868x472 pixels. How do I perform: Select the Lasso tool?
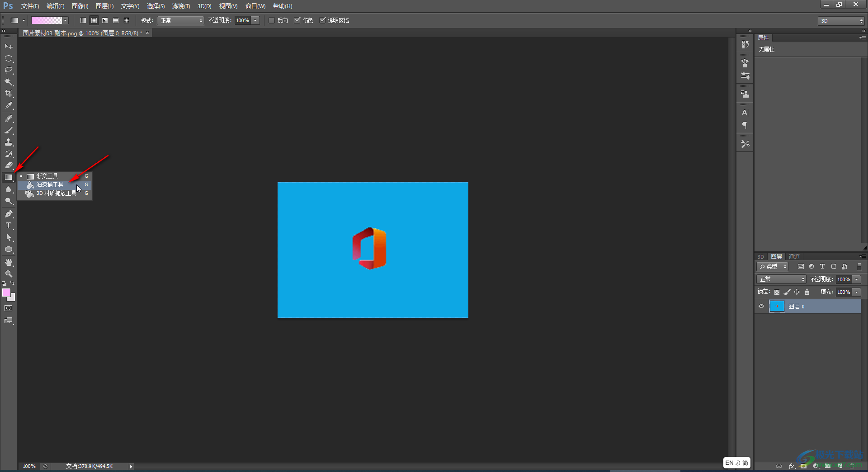point(9,71)
